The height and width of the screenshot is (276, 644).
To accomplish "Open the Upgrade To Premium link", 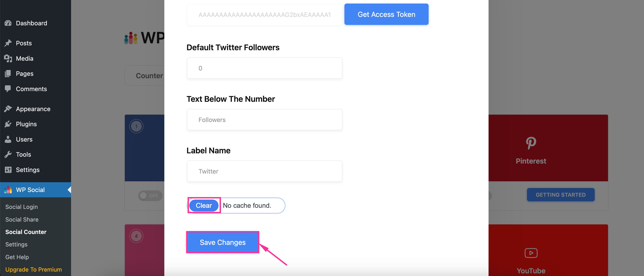I will click(34, 270).
